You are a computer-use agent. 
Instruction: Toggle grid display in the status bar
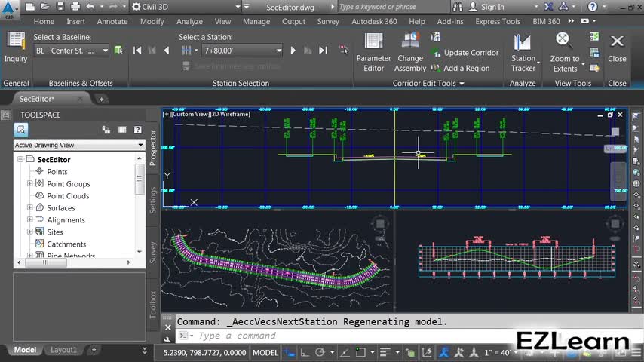[289, 351]
